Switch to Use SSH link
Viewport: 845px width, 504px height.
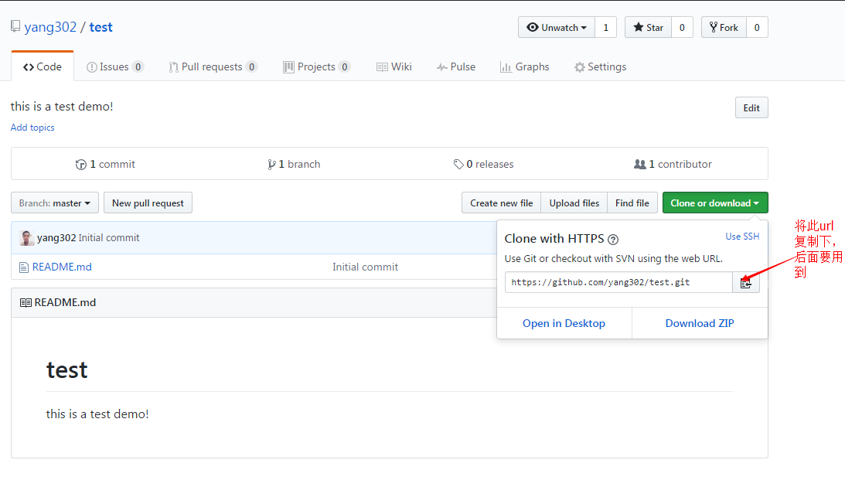(x=742, y=237)
